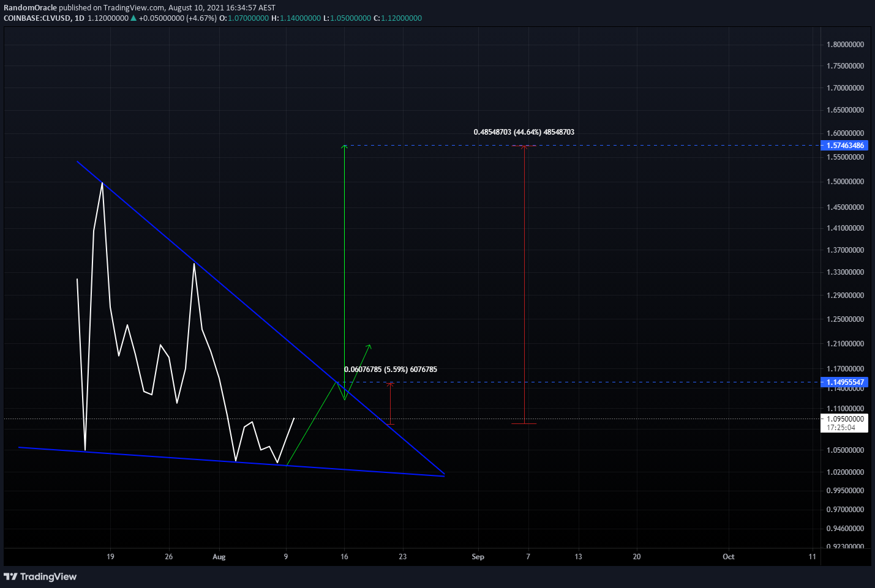Click the 16 date label on the time axis
The width and height of the screenshot is (875, 588).
[x=345, y=557]
